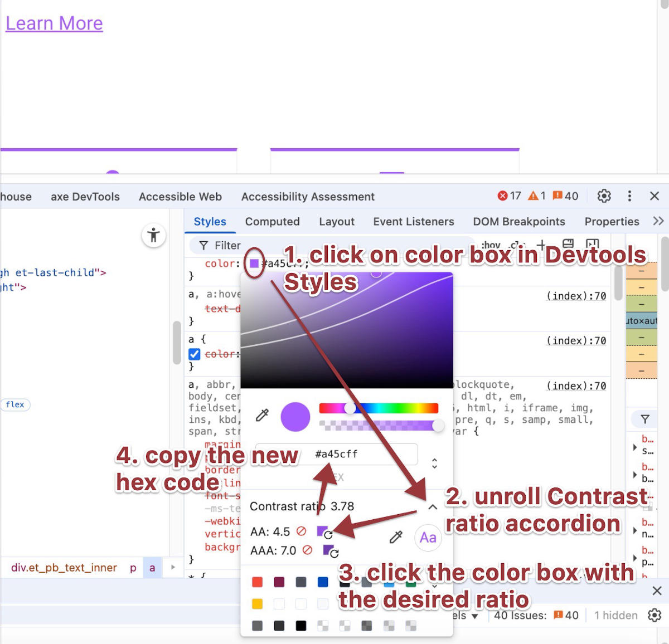Click the Learn More link on the page
The image size is (669, 644).
(x=54, y=23)
